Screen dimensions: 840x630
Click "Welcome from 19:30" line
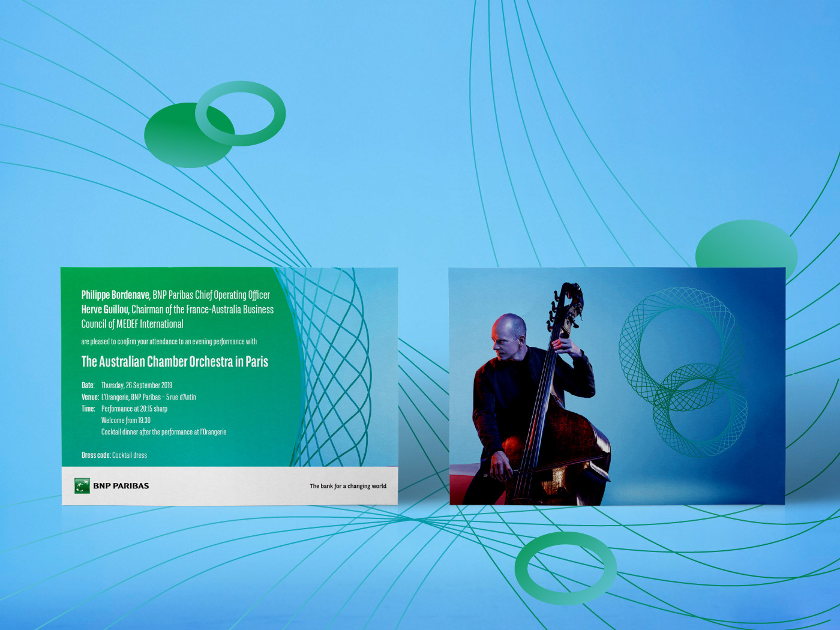click(126, 420)
